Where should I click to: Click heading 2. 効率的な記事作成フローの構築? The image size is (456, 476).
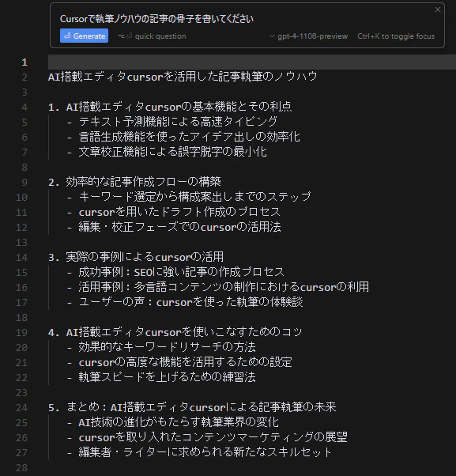point(134,182)
